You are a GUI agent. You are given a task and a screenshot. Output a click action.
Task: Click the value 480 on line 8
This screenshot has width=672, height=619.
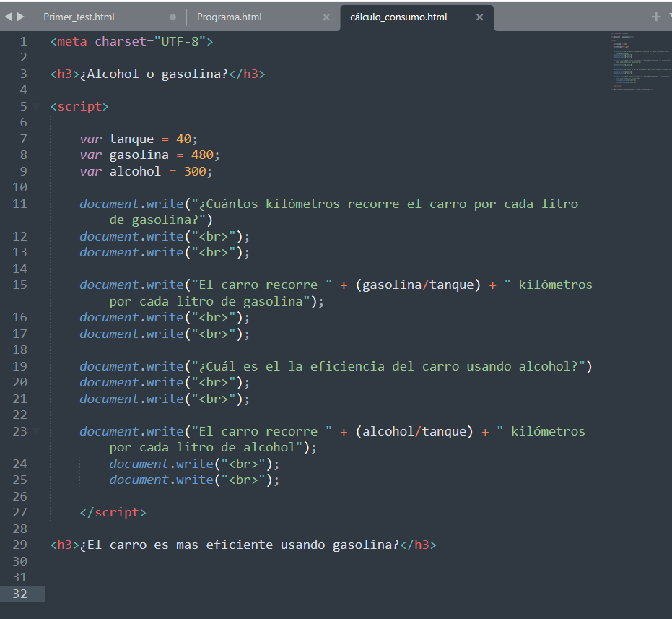(202, 155)
